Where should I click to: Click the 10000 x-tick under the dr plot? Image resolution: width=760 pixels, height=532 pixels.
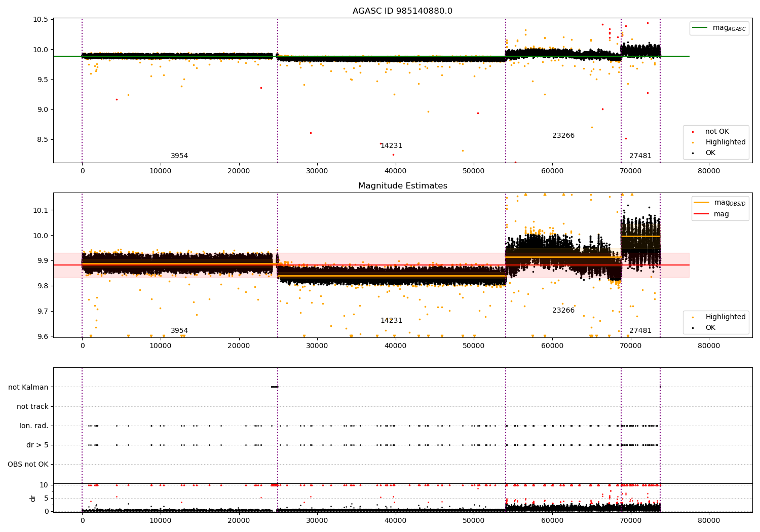pos(161,520)
